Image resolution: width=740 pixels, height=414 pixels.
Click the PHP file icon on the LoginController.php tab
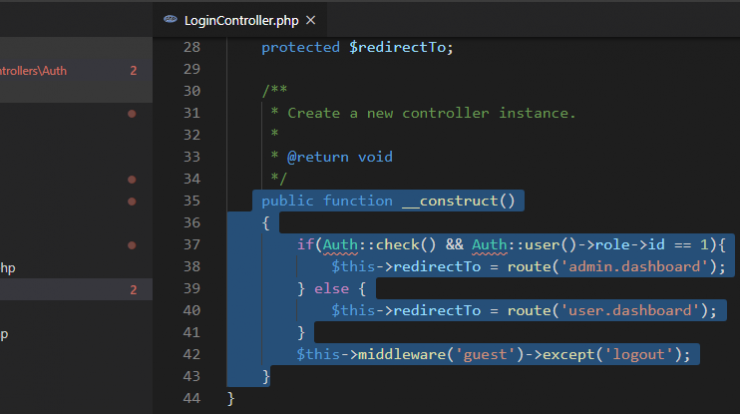(x=171, y=20)
